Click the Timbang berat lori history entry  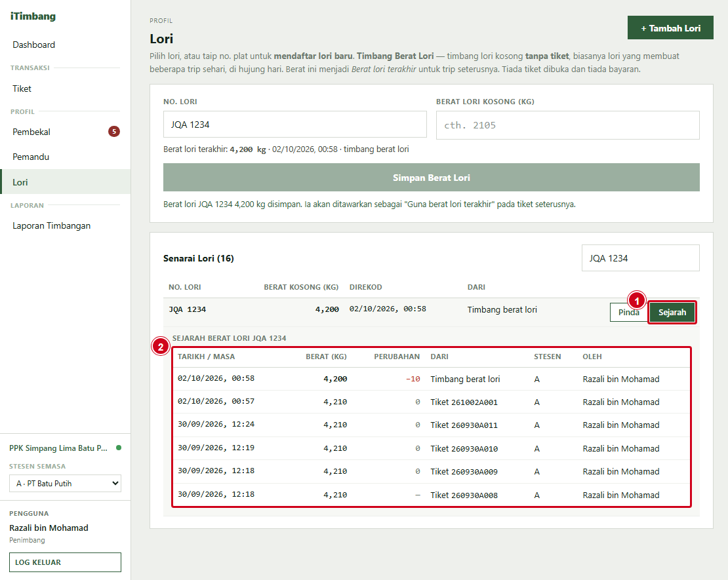[465, 379]
